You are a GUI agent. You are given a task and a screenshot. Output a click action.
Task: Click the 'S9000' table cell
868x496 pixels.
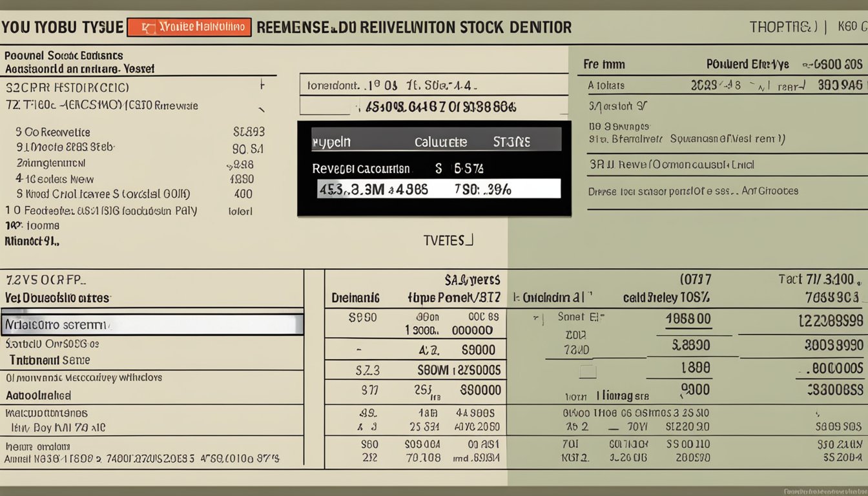coord(479,350)
